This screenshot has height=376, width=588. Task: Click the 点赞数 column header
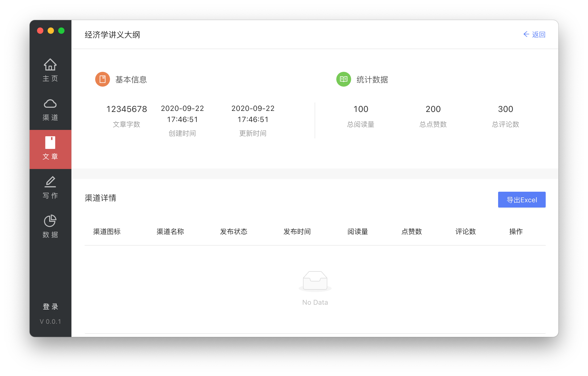coord(411,232)
